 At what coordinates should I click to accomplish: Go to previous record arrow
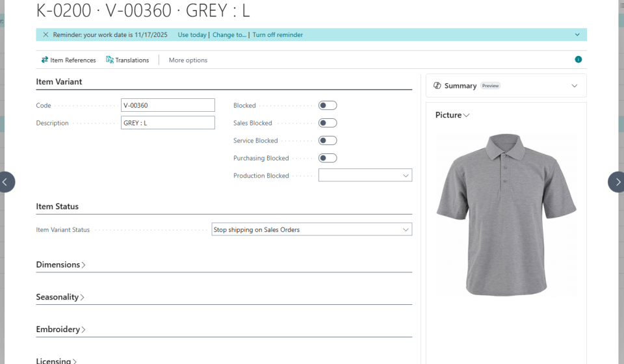pyautogui.click(x=6, y=182)
